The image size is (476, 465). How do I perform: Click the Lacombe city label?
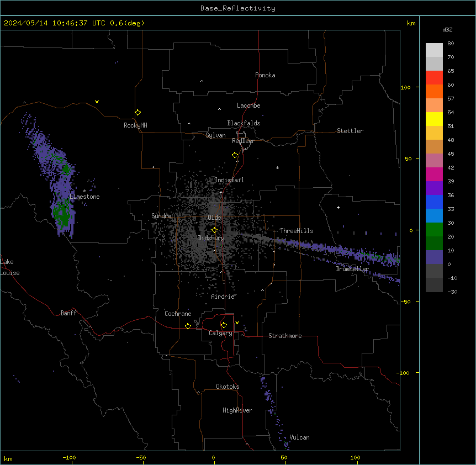coord(248,105)
